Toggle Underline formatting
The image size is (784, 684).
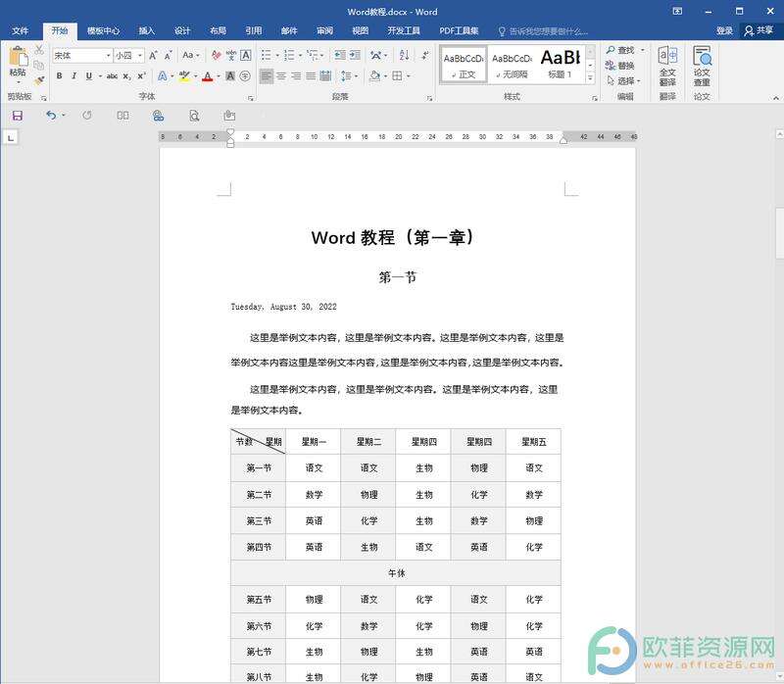[x=88, y=76]
